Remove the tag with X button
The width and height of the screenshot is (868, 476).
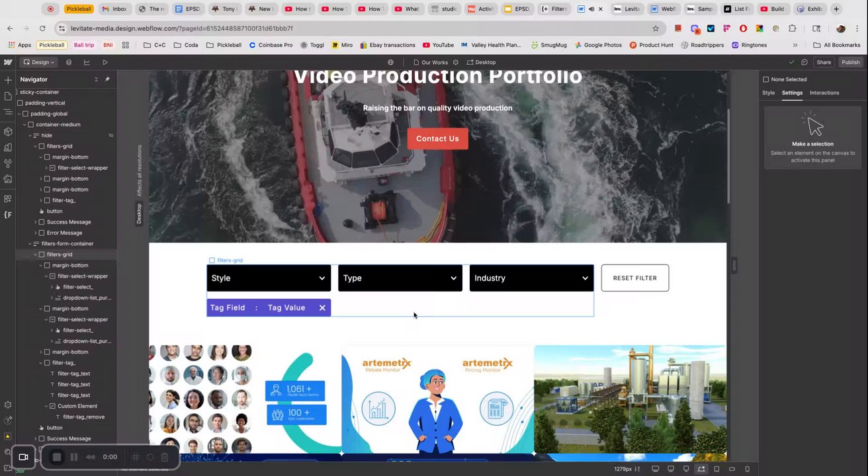click(322, 307)
